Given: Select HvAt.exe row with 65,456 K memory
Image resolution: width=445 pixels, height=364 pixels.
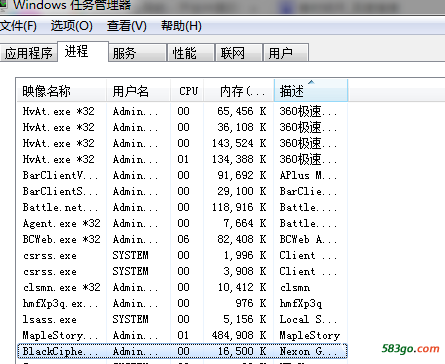Looking at the screenshot, I should click(x=182, y=111).
